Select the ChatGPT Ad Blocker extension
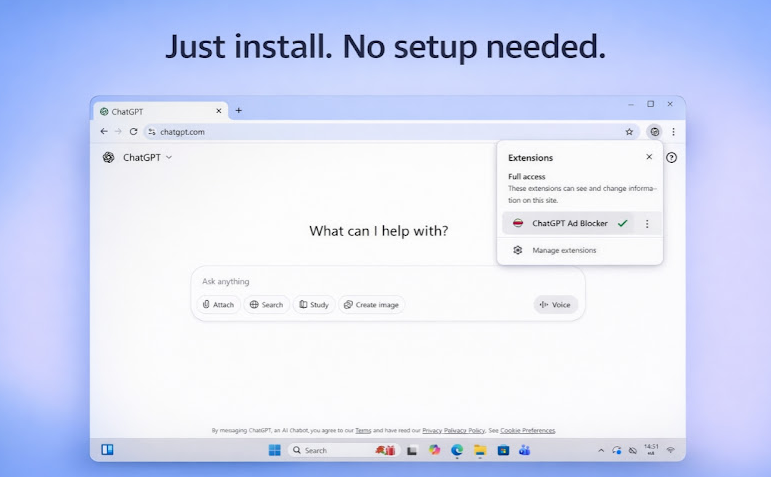Viewport: 771px width, 477px height. 568,223
